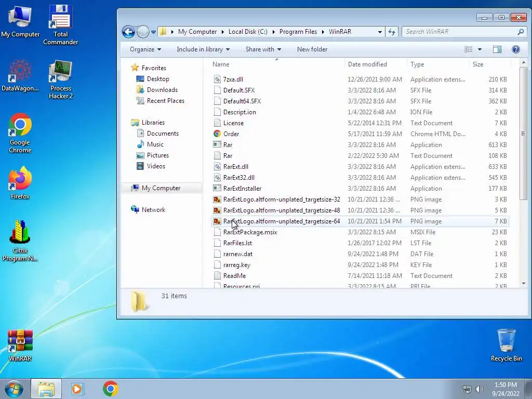Open the Share with menu
This screenshot has height=399, width=532.
(263, 49)
